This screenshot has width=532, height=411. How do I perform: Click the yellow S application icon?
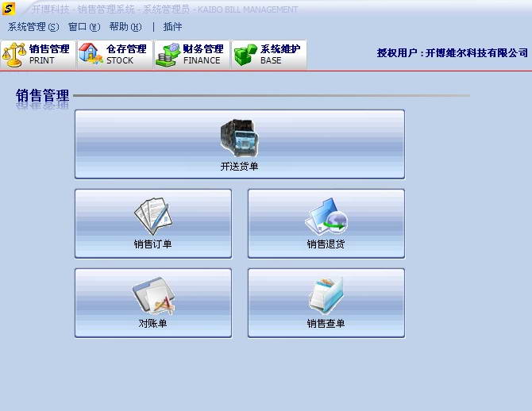(9, 9)
